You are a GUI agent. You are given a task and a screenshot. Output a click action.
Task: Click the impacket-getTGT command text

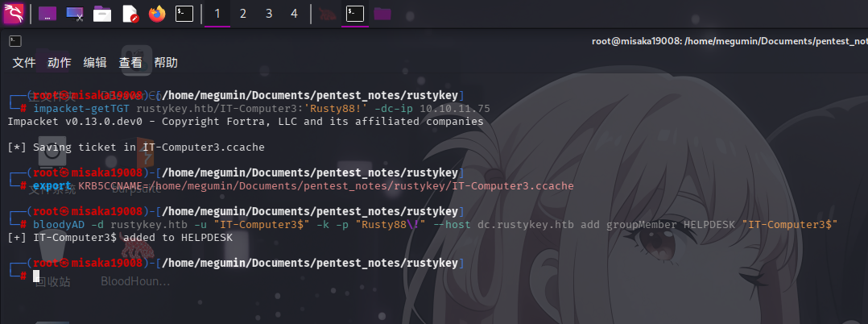pyautogui.click(x=82, y=109)
